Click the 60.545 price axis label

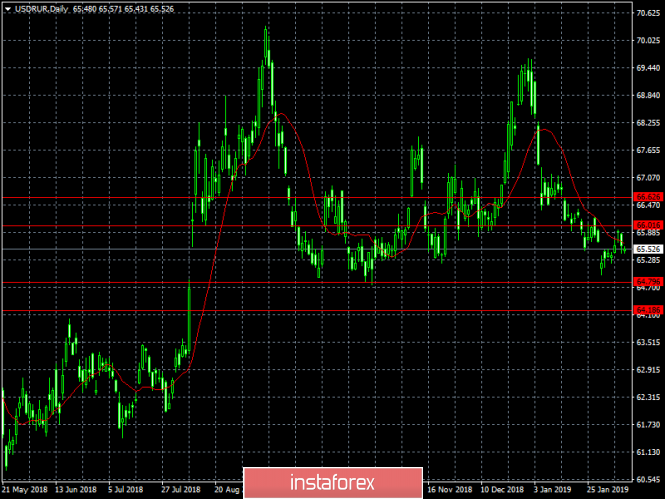pyautogui.click(x=649, y=480)
